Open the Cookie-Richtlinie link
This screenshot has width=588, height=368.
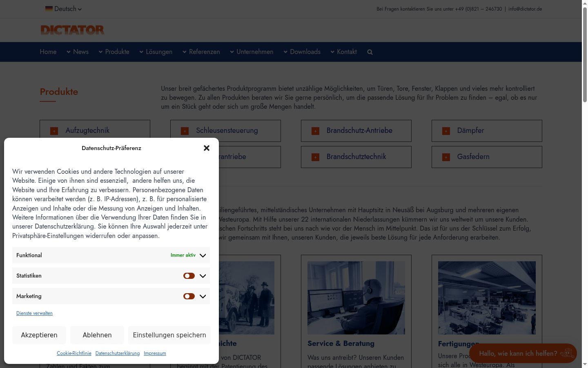tap(74, 353)
